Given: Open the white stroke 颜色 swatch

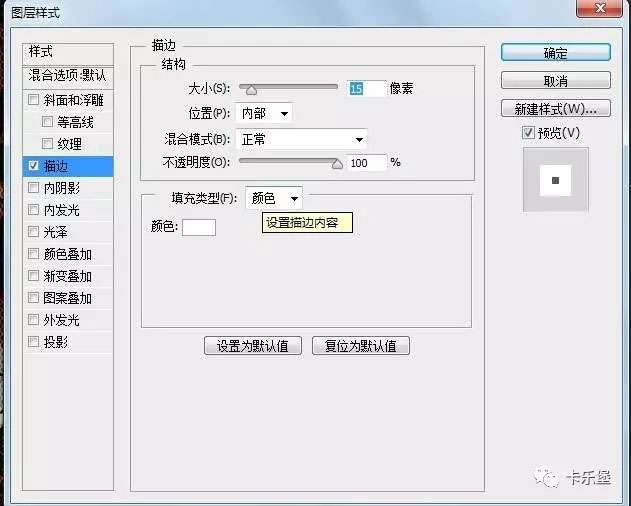Looking at the screenshot, I should [x=199, y=227].
